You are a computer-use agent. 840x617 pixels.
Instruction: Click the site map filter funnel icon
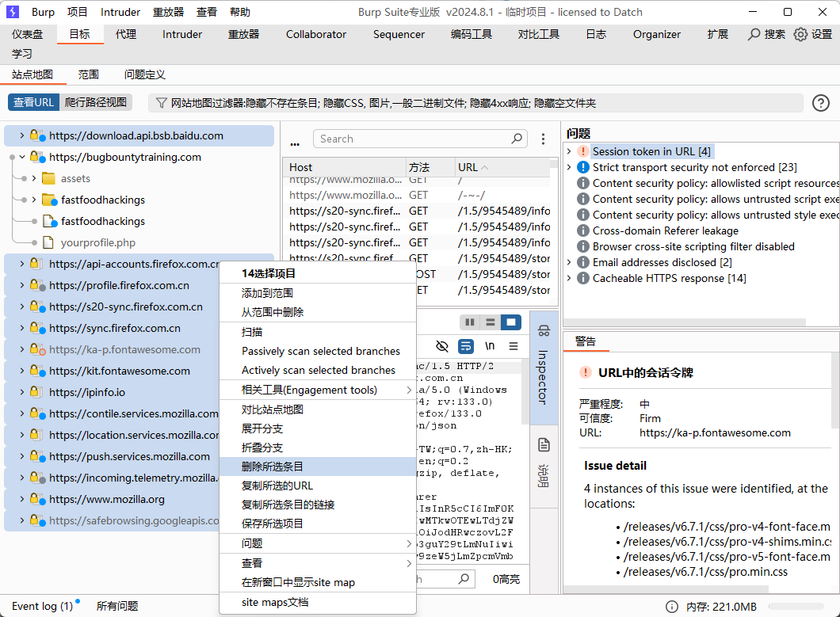(x=161, y=103)
